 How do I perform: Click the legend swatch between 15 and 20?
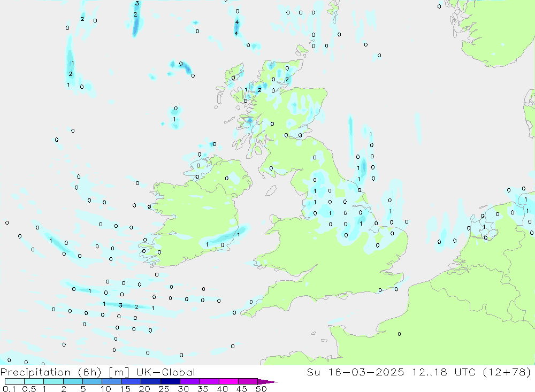tap(132, 381)
